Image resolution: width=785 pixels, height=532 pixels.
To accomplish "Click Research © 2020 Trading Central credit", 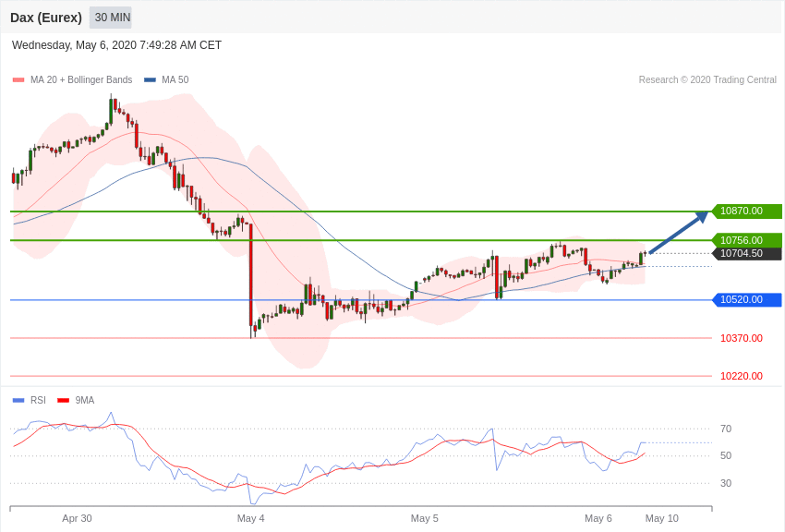I will tap(707, 80).
